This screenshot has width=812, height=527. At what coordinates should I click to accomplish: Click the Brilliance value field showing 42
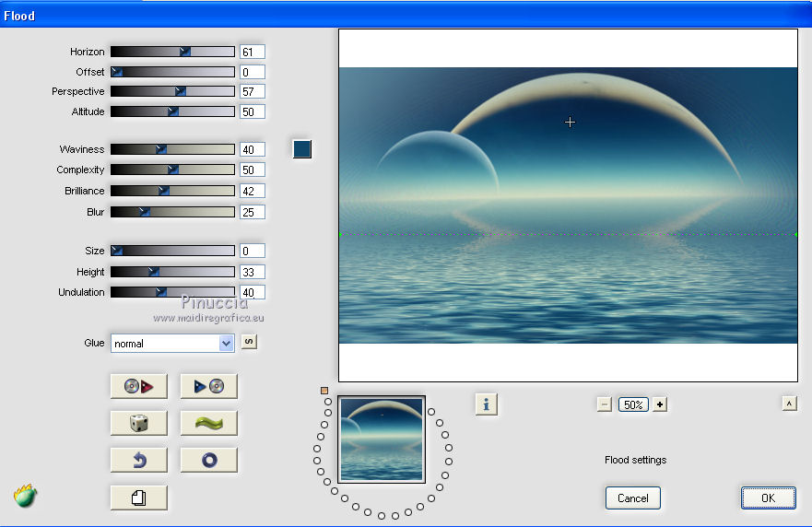tap(253, 191)
